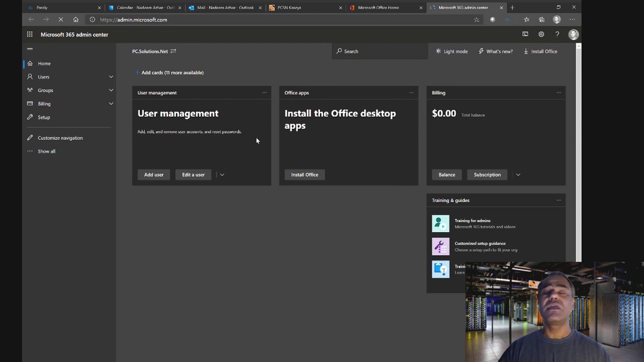Click the PC.Solutions.Net organization name
This screenshot has width=644, height=362.
(150, 51)
